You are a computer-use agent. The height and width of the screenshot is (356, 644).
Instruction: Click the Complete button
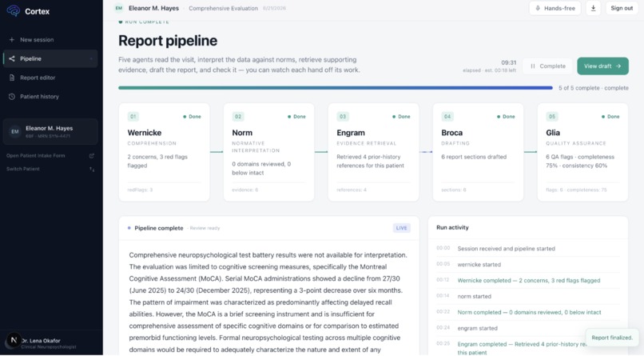[x=547, y=66]
